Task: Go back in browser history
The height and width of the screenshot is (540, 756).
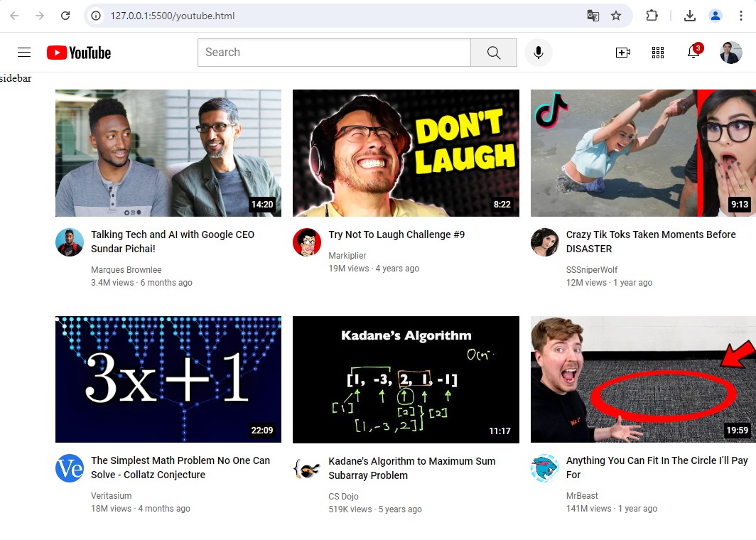Action: coord(14,16)
